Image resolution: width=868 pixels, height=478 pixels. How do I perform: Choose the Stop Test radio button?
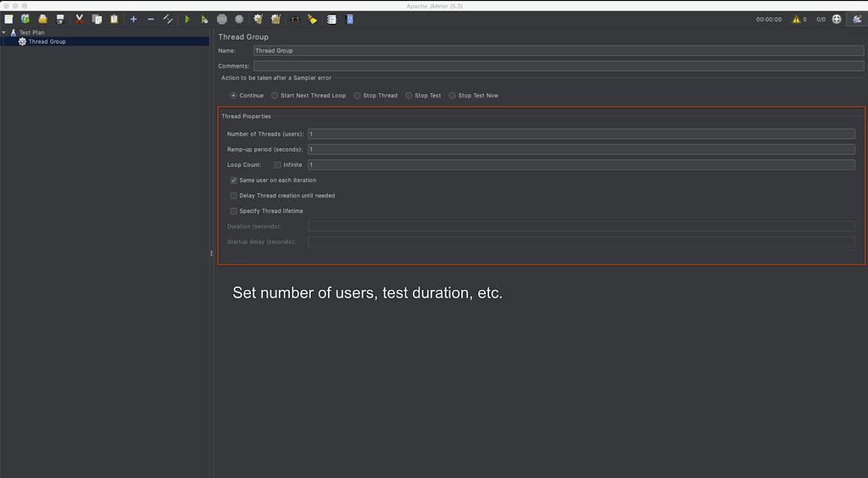[409, 96]
